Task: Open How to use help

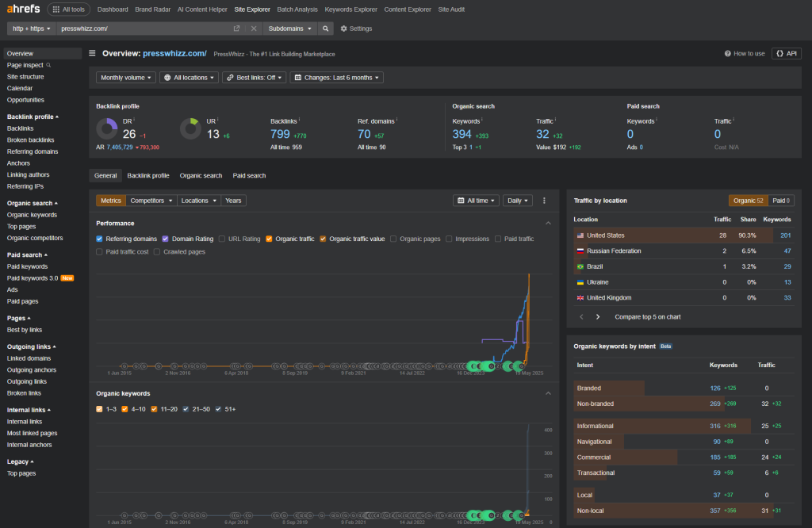Action: [x=744, y=53]
